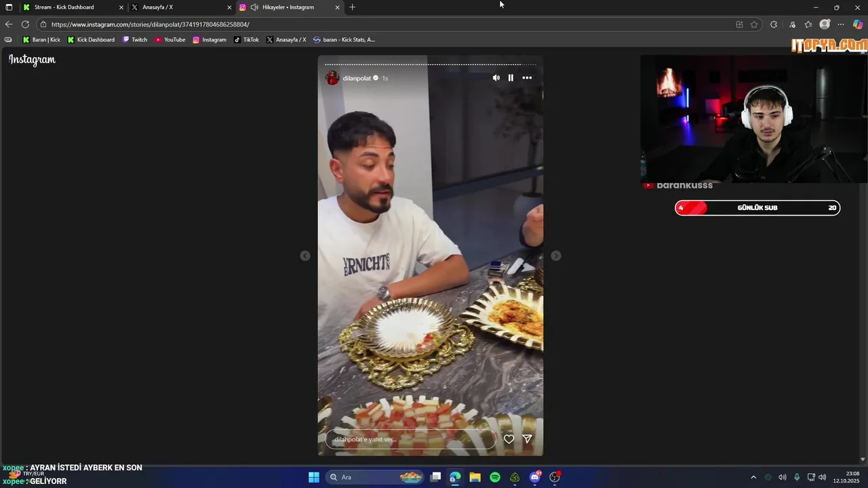Share the story via paper plane icon
The width and height of the screenshot is (868, 488).
click(x=527, y=439)
